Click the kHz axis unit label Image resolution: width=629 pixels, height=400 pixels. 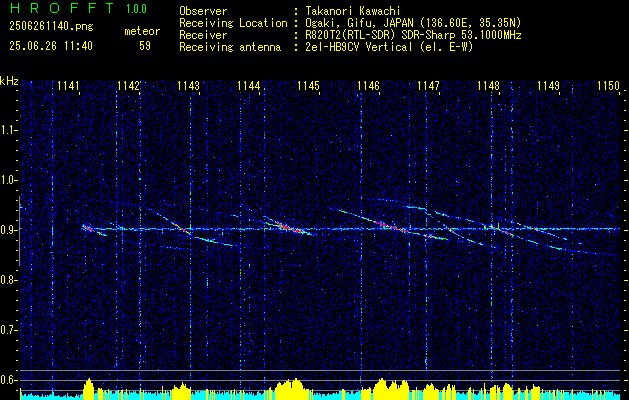[9, 81]
